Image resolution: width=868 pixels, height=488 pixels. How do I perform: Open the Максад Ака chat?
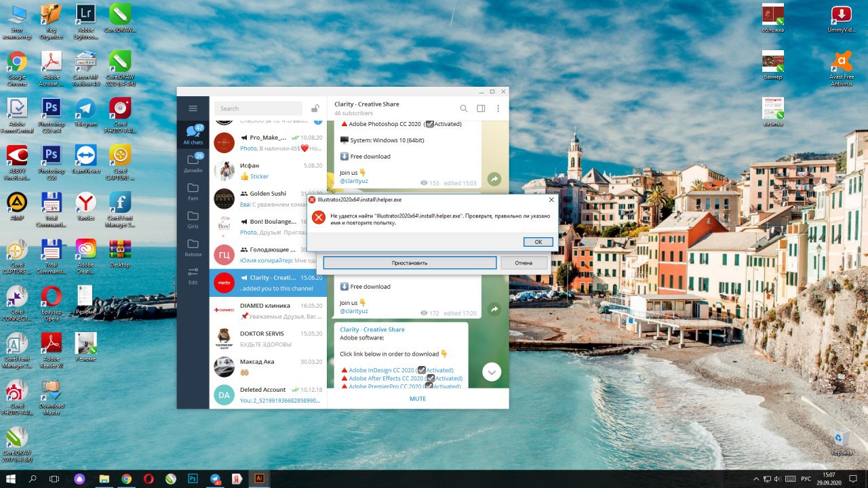coord(268,367)
